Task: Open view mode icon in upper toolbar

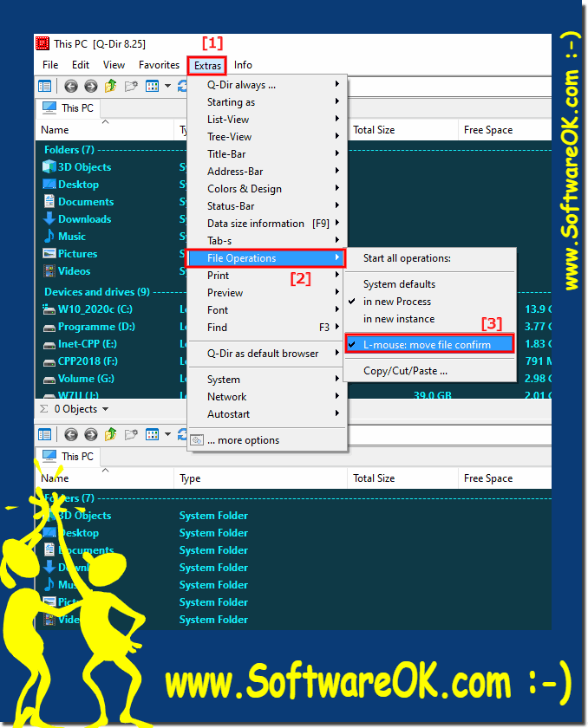Action: tap(152, 87)
